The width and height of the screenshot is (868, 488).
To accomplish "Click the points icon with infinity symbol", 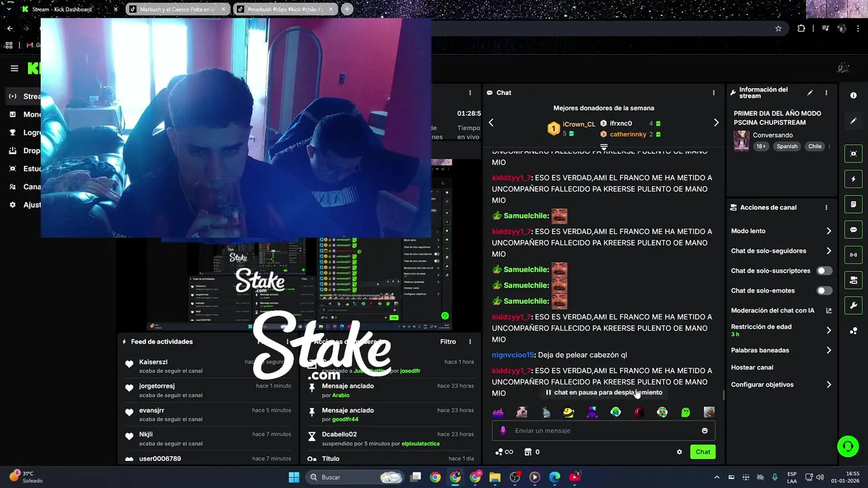I will [504, 452].
